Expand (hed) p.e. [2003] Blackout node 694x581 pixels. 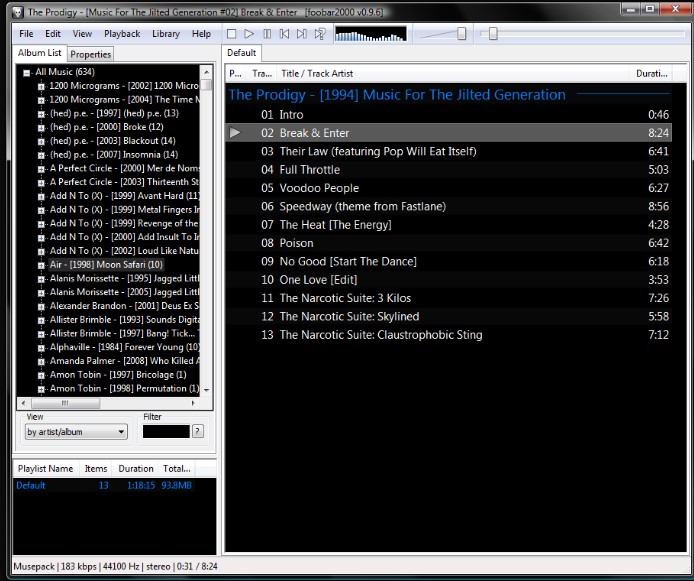[x=41, y=141]
